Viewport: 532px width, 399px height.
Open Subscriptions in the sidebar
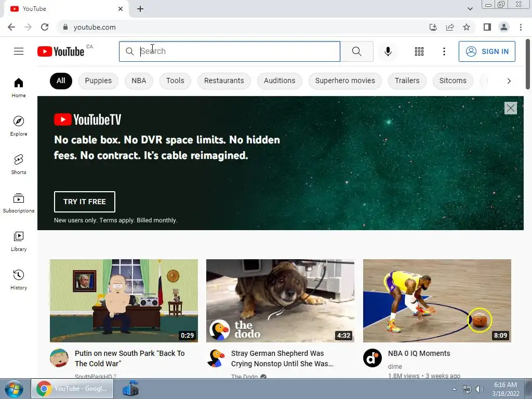click(x=19, y=203)
